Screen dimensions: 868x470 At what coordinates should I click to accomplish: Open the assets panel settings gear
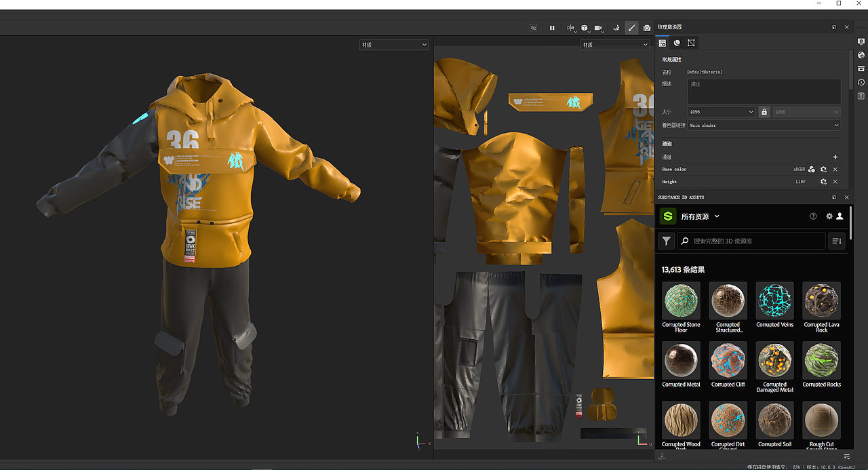point(829,216)
